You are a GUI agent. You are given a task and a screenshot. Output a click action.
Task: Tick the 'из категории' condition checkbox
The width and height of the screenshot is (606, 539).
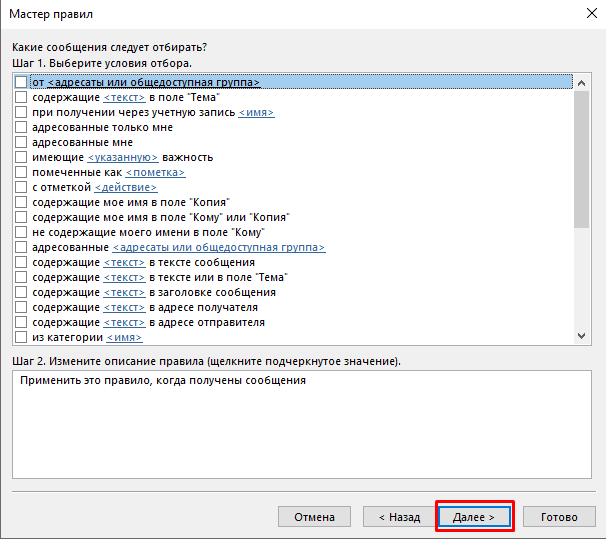pos(21,338)
